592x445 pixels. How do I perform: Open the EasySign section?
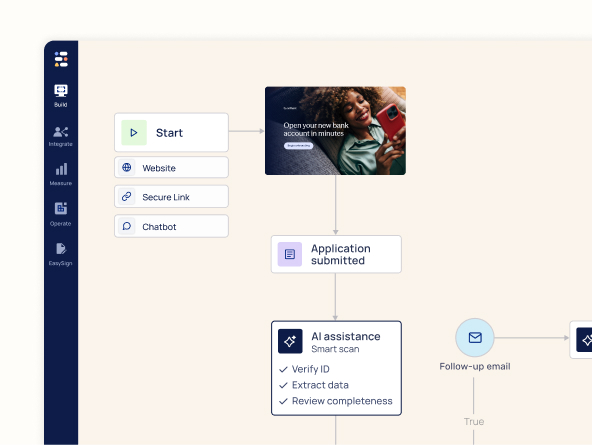pos(60,254)
